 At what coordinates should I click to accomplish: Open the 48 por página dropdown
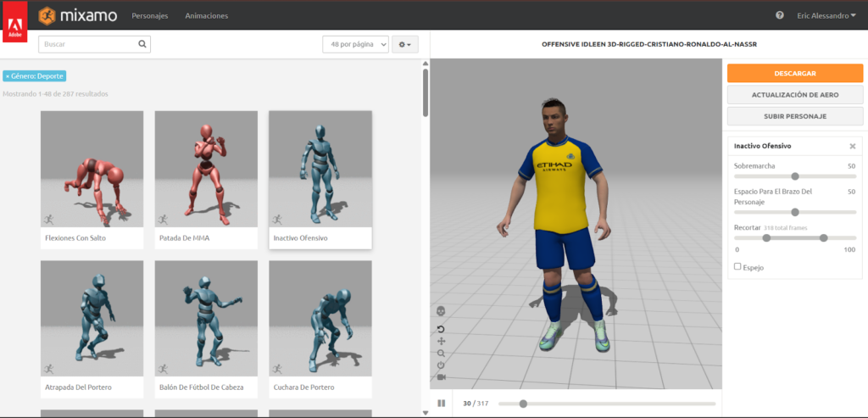click(355, 44)
